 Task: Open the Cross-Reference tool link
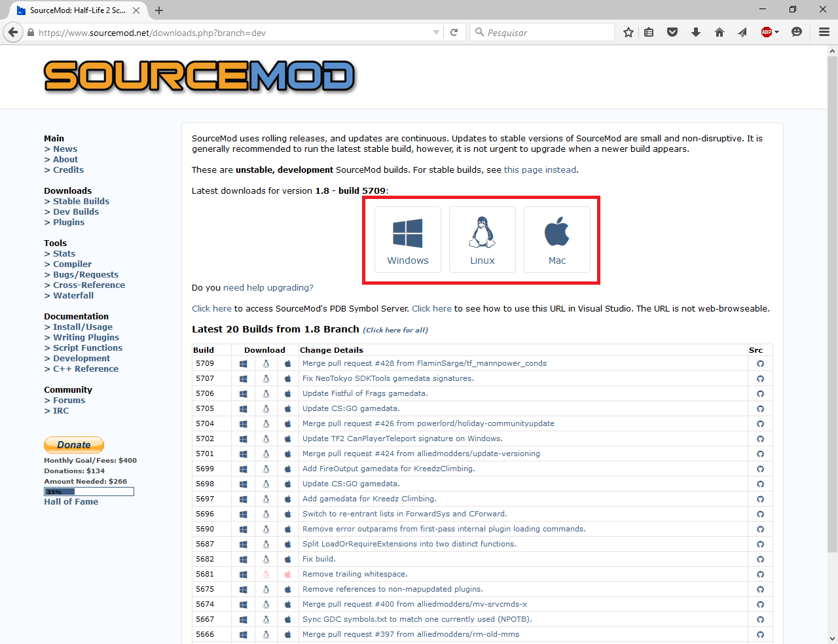(x=89, y=285)
